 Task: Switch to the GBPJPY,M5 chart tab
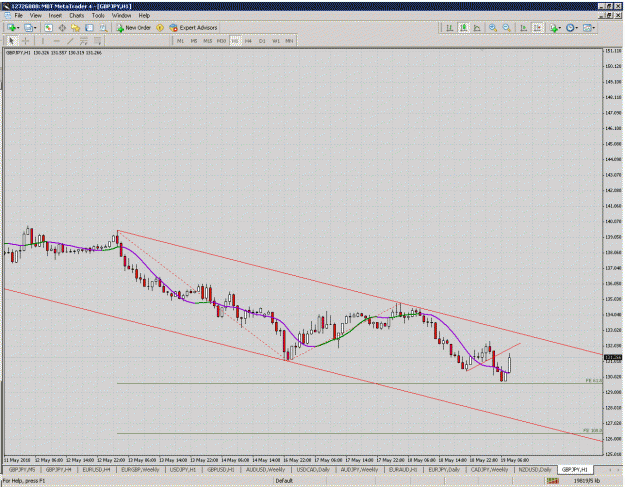click(22, 470)
